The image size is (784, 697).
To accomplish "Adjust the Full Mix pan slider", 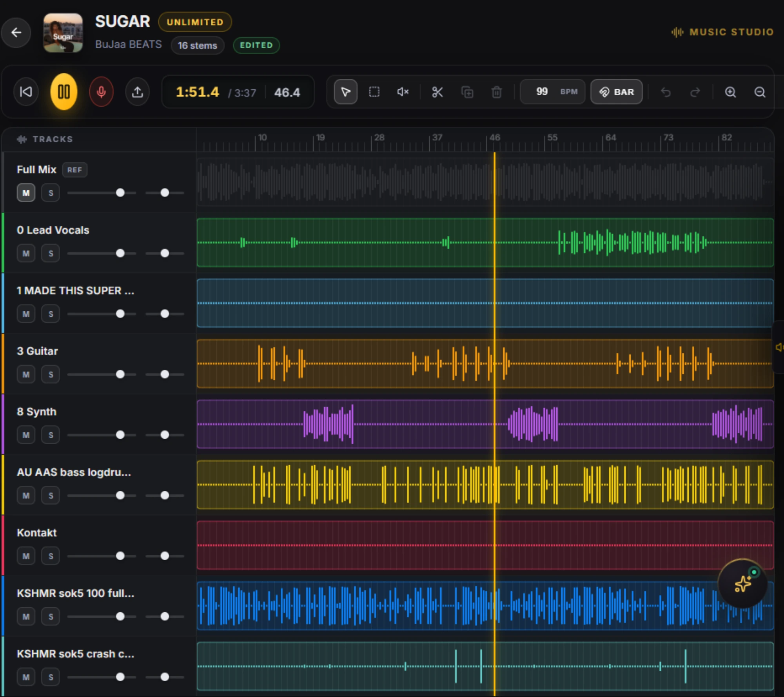I will [165, 193].
